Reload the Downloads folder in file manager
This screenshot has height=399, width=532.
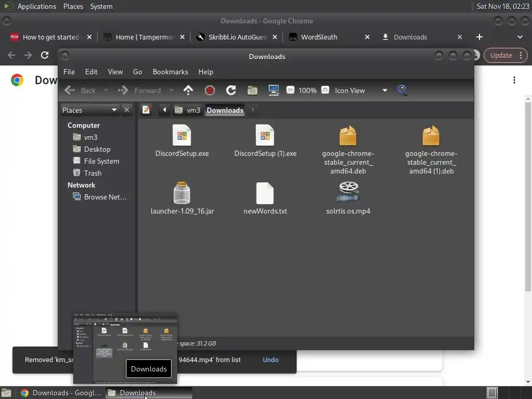coord(231,90)
